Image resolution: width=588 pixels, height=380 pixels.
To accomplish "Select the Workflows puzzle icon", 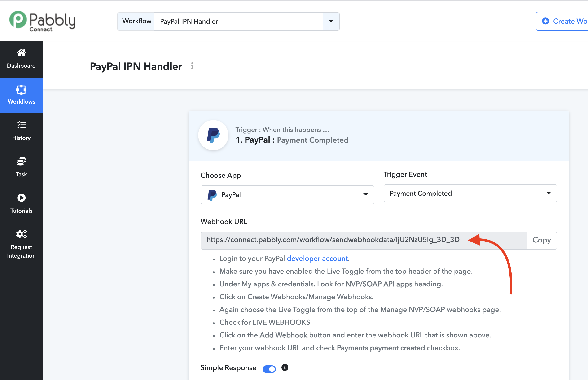I will 22,90.
